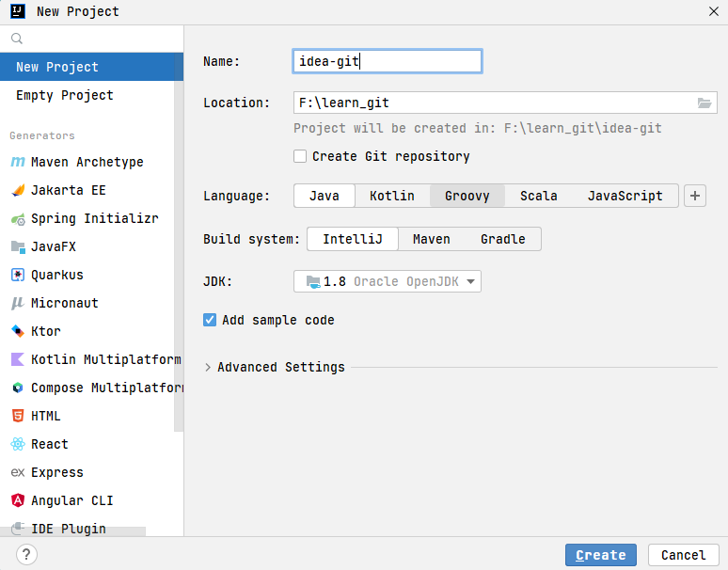Select Groovy as language
Viewport: 728px width, 570px height.
467,196
